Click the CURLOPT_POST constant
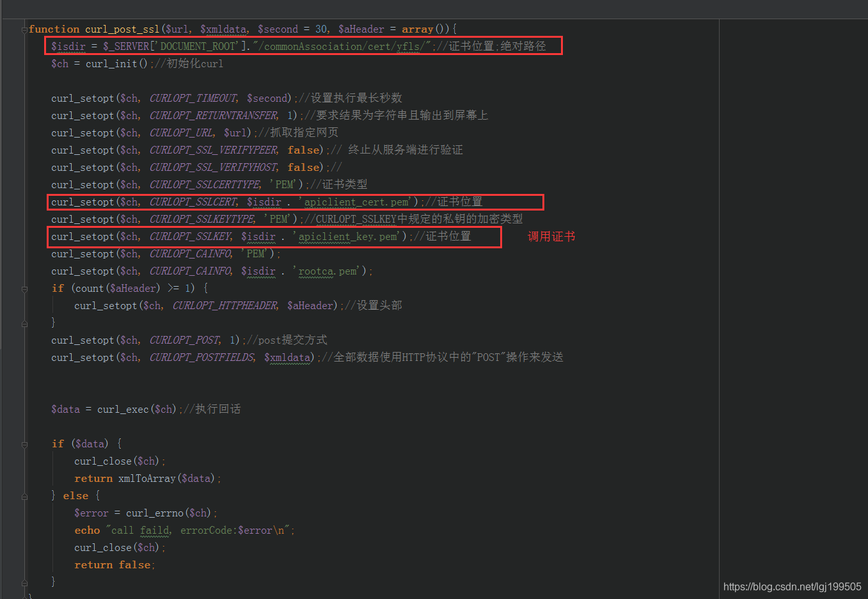The image size is (868, 599). point(184,340)
